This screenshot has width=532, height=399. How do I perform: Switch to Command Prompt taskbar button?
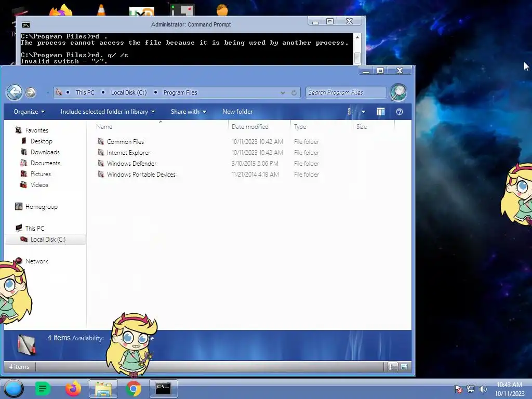163,389
